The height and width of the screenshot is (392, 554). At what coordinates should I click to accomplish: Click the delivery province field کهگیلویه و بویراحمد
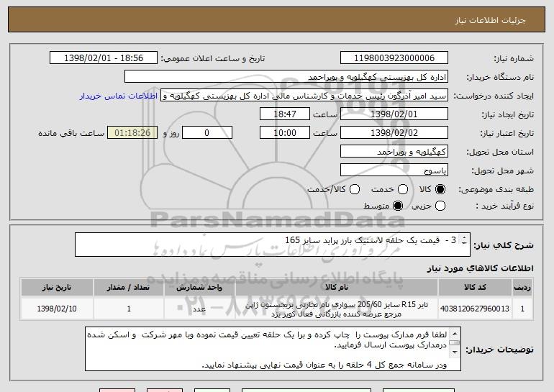[394, 152]
